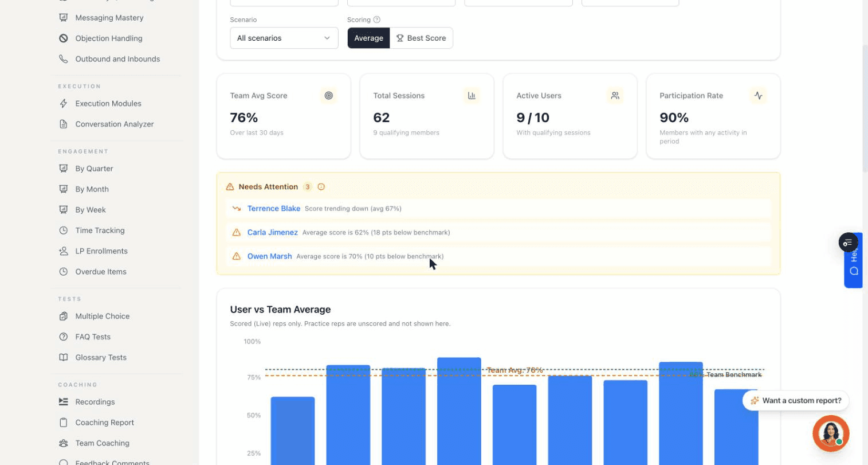This screenshot has height=465, width=868.
Task: Click the lightning bolt Execution Modules icon
Action: point(64,104)
